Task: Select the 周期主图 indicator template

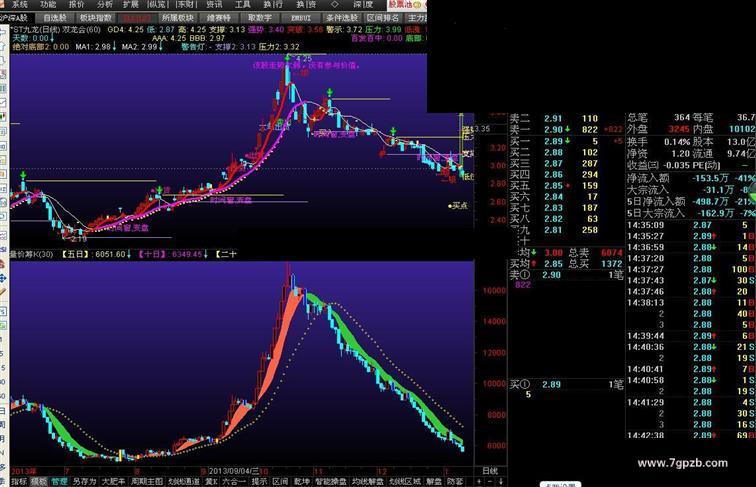Action: (x=147, y=481)
